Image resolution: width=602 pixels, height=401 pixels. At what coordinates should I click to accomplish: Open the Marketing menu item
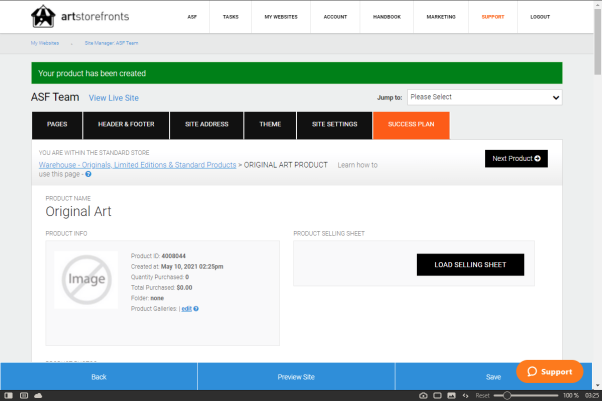[441, 17]
